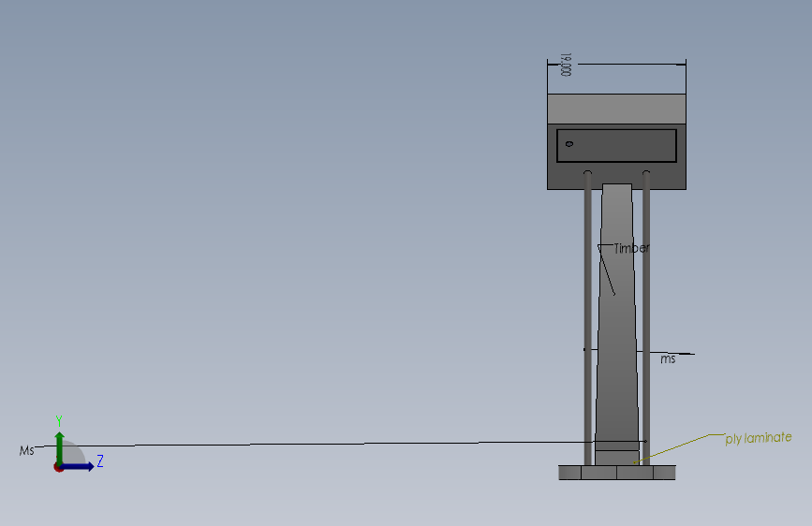The width and height of the screenshot is (812, 526).
Task: Select the small hole on dark panel
Action: (569, 144)
